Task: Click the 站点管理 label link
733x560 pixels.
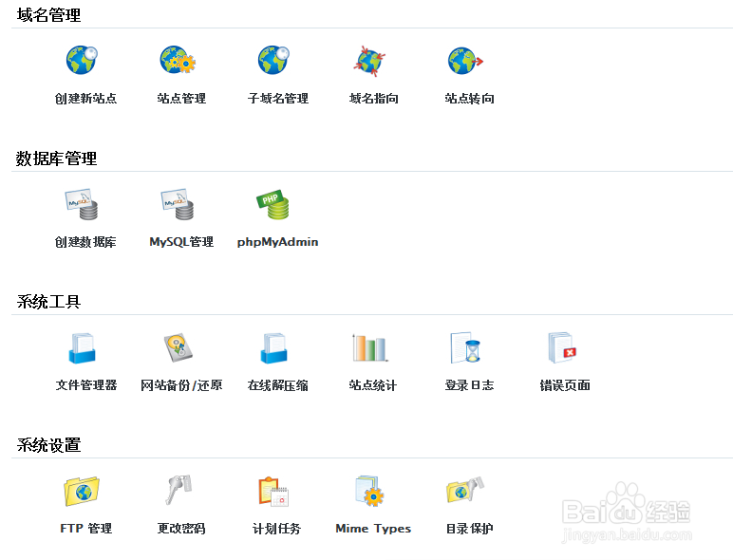Action: pyautogui.click(x=181, y=99)
